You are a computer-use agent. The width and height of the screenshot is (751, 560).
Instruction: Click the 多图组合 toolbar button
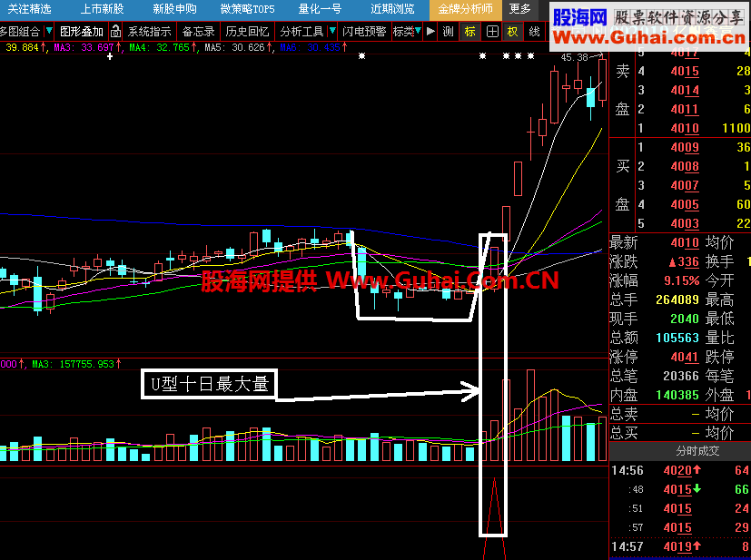[x=20, y=32]
